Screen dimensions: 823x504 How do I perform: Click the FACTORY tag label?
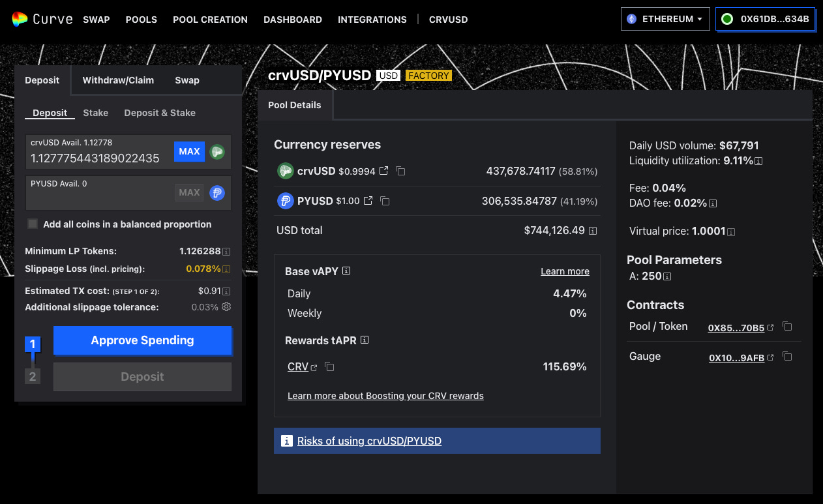428,76
